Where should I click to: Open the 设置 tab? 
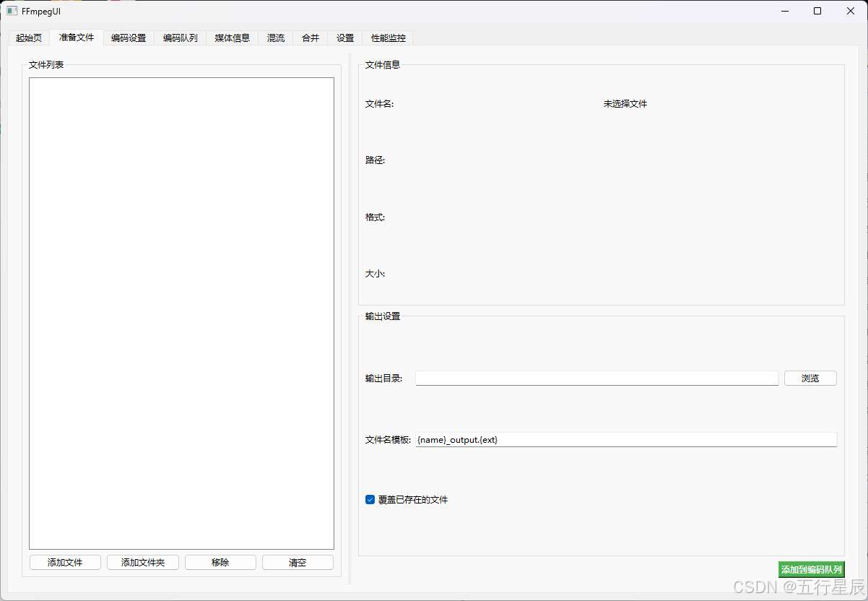point(345,38)
